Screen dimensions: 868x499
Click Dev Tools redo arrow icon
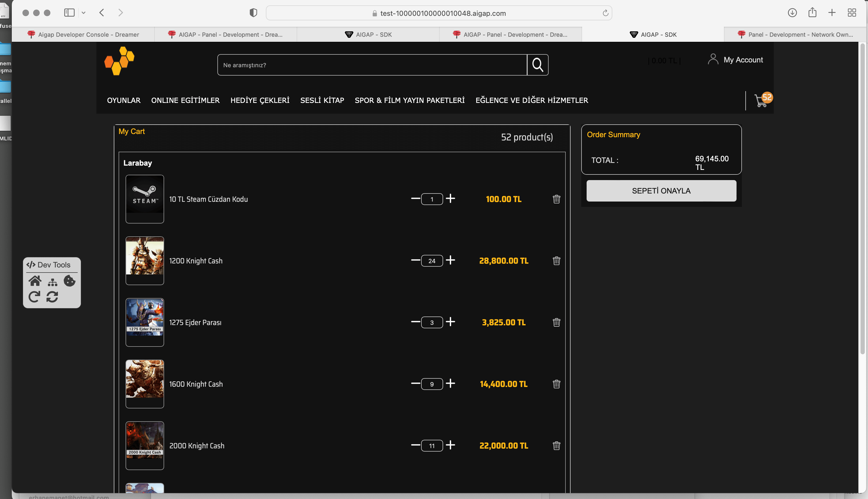coord(34,297)
